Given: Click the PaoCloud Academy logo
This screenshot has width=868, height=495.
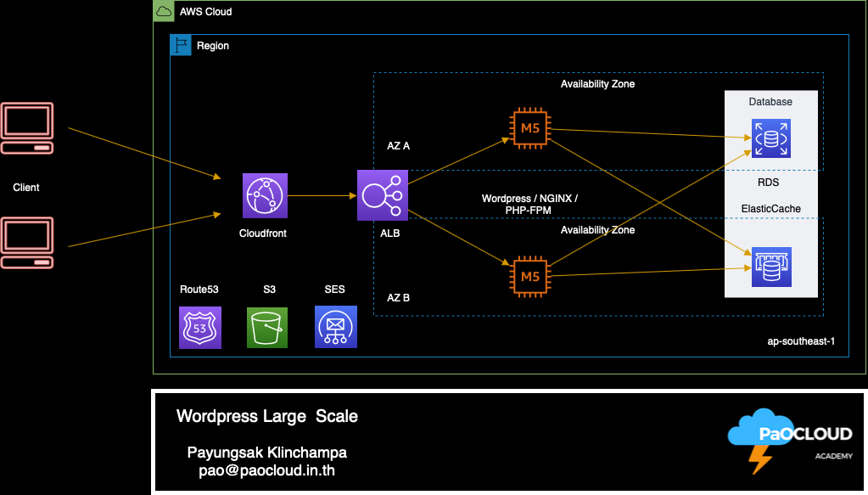Looking at the screenshot, I should [x=790, y=442].
